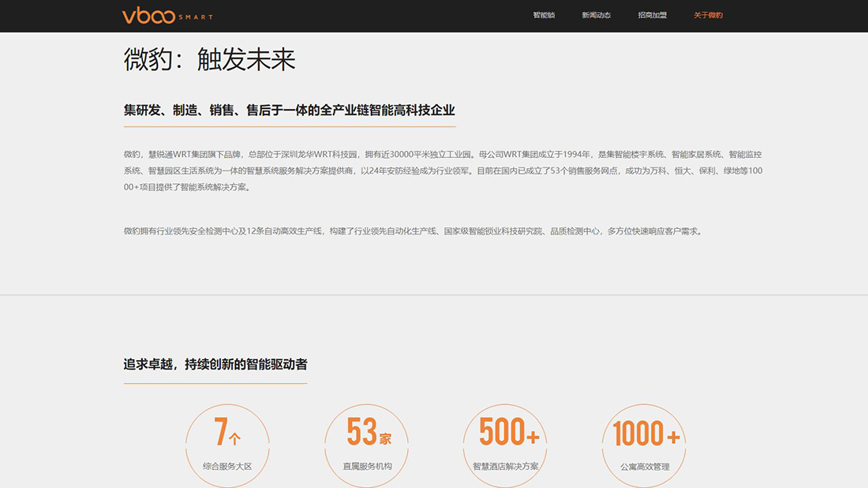
Task: Click the 公寓高效管理 label
Action: [645, 467]
